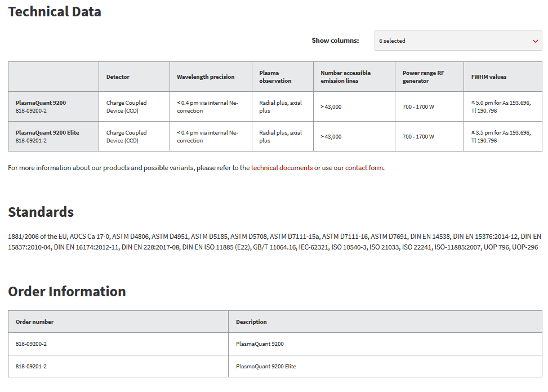Image resolution: width=548 pixels, height=392 pixels.
Task: Select the FWHM values column header
Action: (x=489, y=77)
